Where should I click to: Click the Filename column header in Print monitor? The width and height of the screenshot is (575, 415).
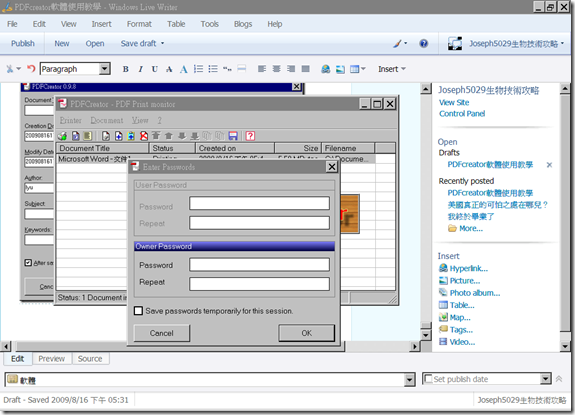click(348, 148)
